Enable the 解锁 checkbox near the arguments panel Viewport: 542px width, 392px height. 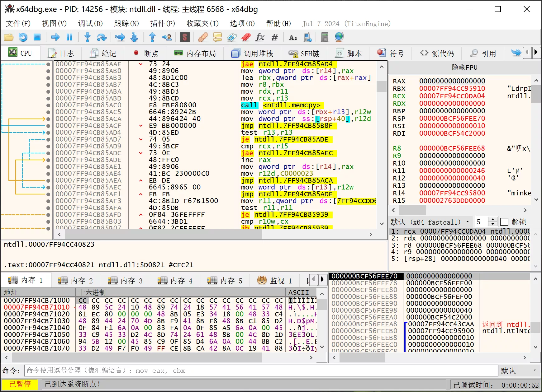pyautogui.click(x=505, y=222)
